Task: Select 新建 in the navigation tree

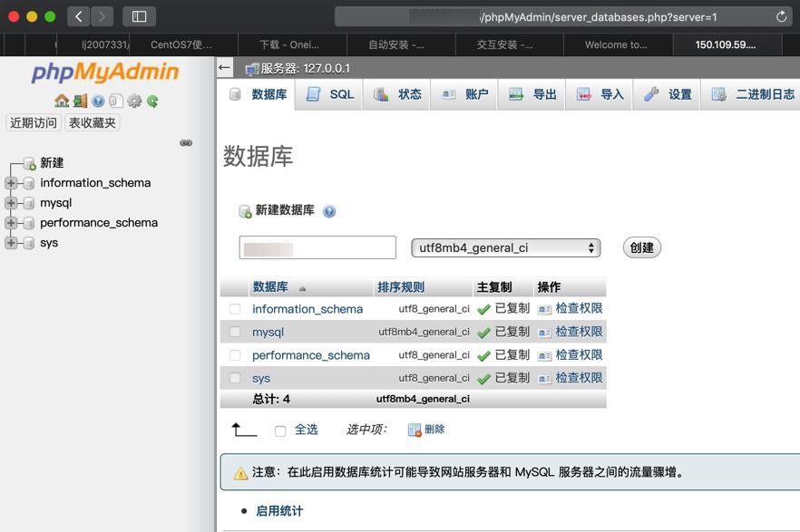Action: pyautogui.click(x=52, y=163)
